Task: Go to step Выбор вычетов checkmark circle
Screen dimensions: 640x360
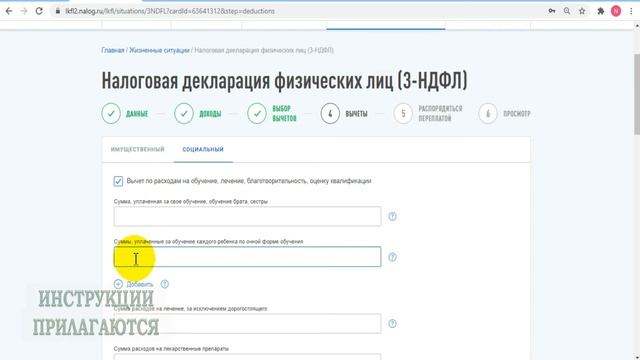Action: [257, 113]
